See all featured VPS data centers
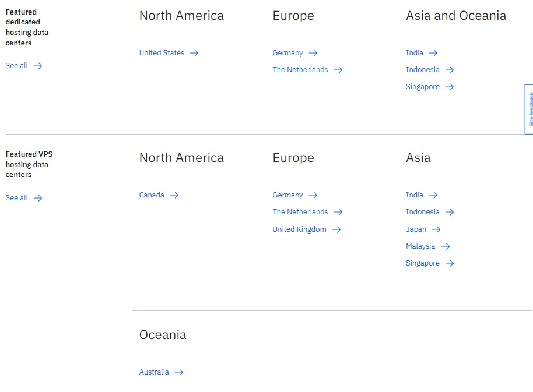Image resolution: width=533 pixels, height=392 pixels. click(17, 198)
